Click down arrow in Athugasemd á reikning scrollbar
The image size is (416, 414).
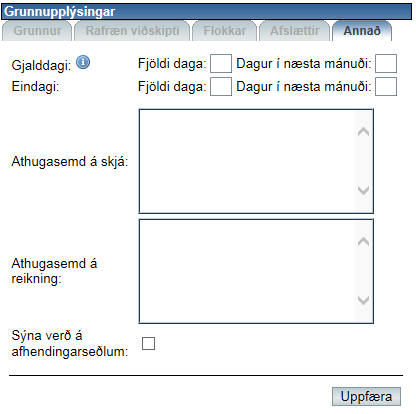[363, 300]
